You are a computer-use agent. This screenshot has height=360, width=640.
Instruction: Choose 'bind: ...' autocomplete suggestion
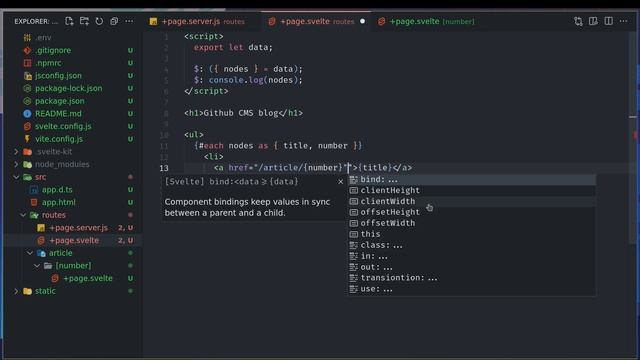click(472, 179)
